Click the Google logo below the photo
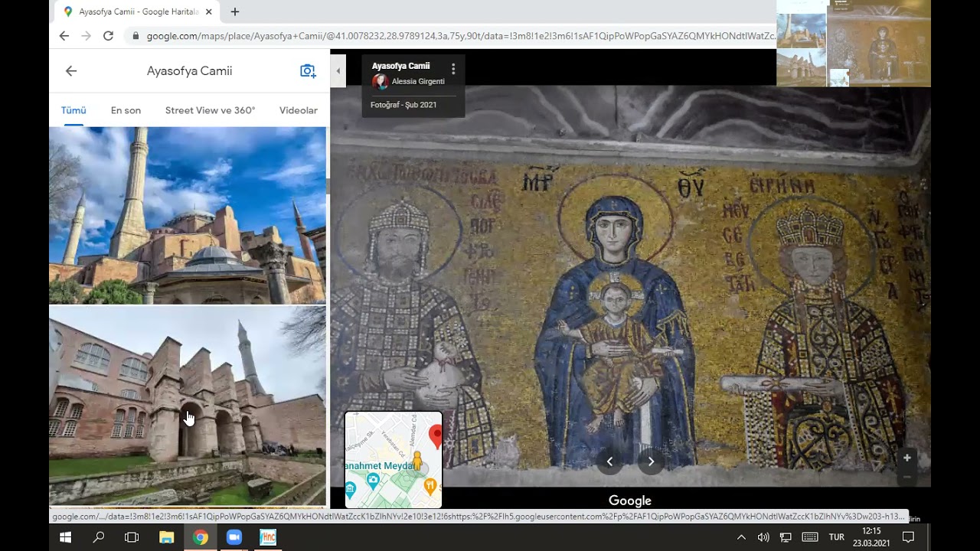Image resolution: width=980 pixels, height=551 pixels. (x=630, y=500)
